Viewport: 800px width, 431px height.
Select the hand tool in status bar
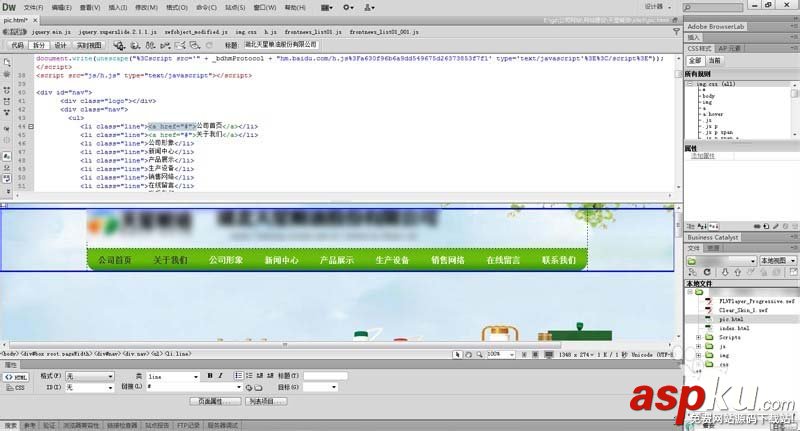[468, 354]
